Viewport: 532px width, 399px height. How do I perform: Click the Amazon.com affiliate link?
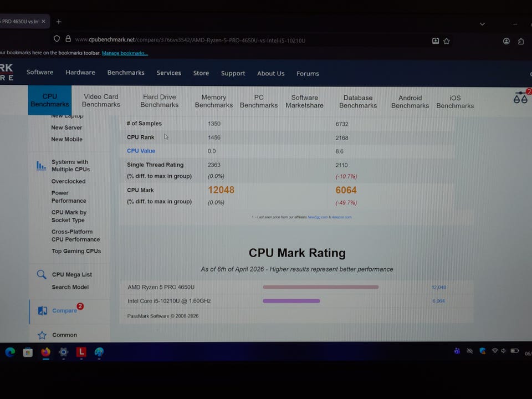tap(342, 217)
